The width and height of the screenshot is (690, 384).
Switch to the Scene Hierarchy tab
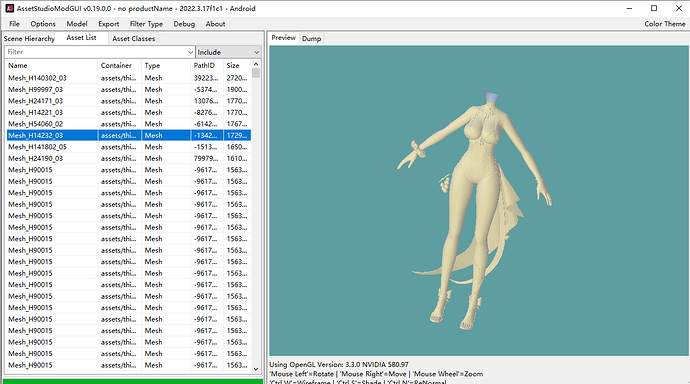[x=29, y=39]
